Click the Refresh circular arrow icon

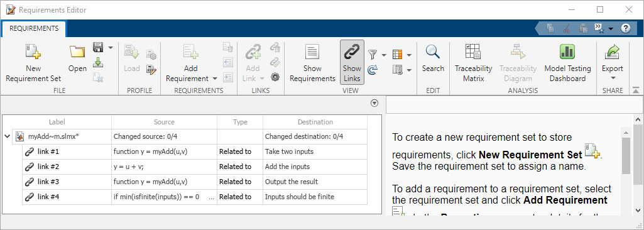tap(373, 70)
